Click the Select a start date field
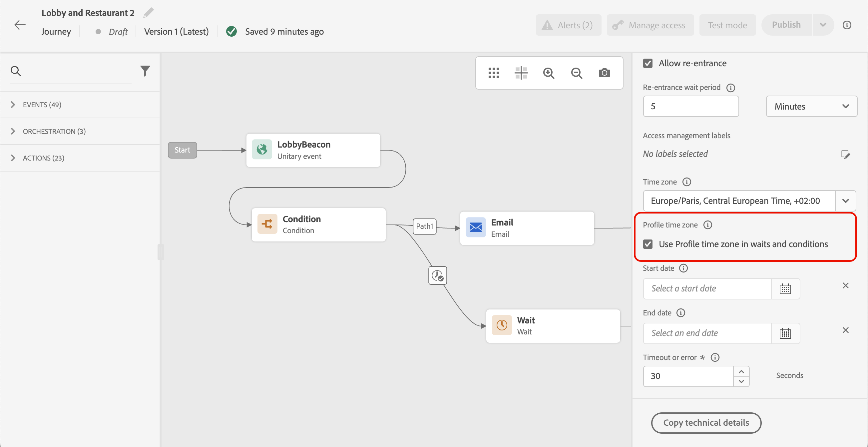 707,288
